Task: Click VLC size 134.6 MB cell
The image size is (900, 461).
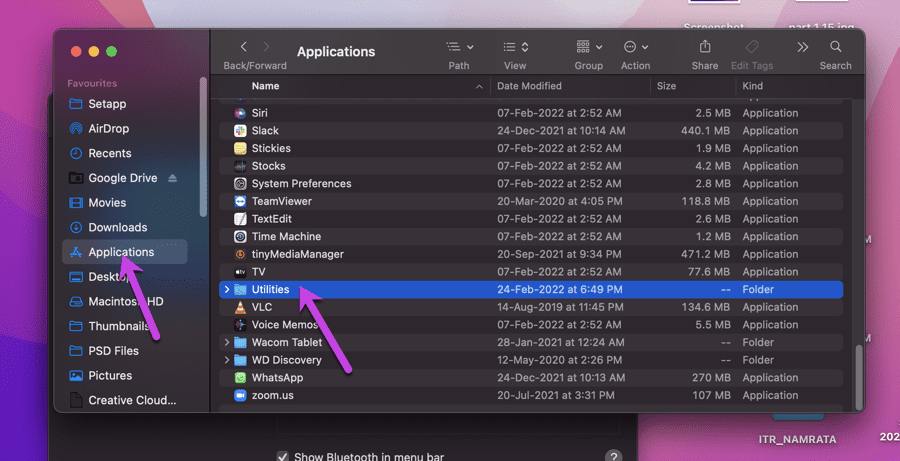Action: (706, 307)
